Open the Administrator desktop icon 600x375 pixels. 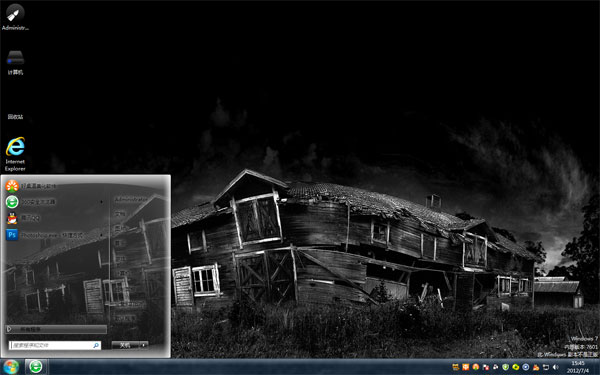click(15, 16)
